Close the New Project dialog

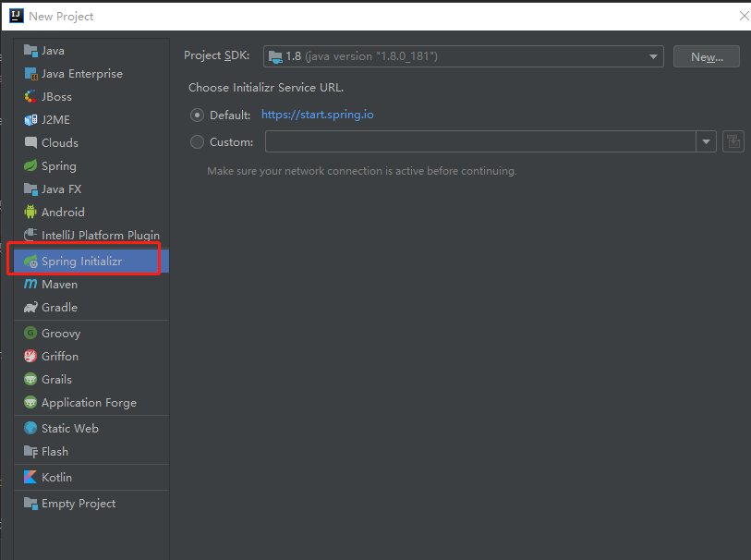[744, 17]
